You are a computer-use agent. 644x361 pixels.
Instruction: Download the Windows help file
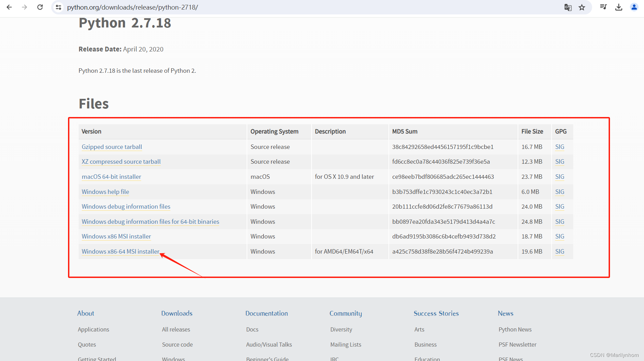tap(105, 192)
